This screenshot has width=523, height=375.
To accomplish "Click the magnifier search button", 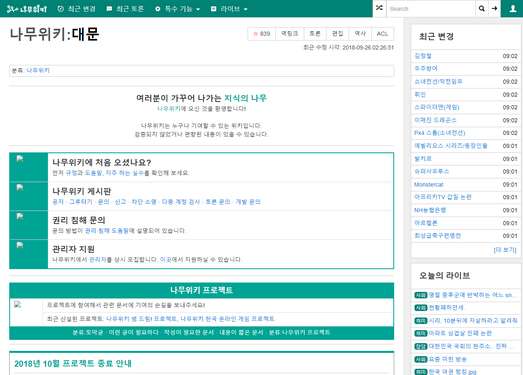I will coord(482,8).
